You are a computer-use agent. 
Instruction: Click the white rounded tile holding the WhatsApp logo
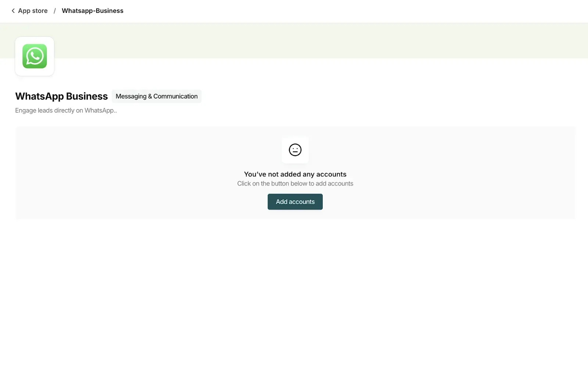[35, 56]
